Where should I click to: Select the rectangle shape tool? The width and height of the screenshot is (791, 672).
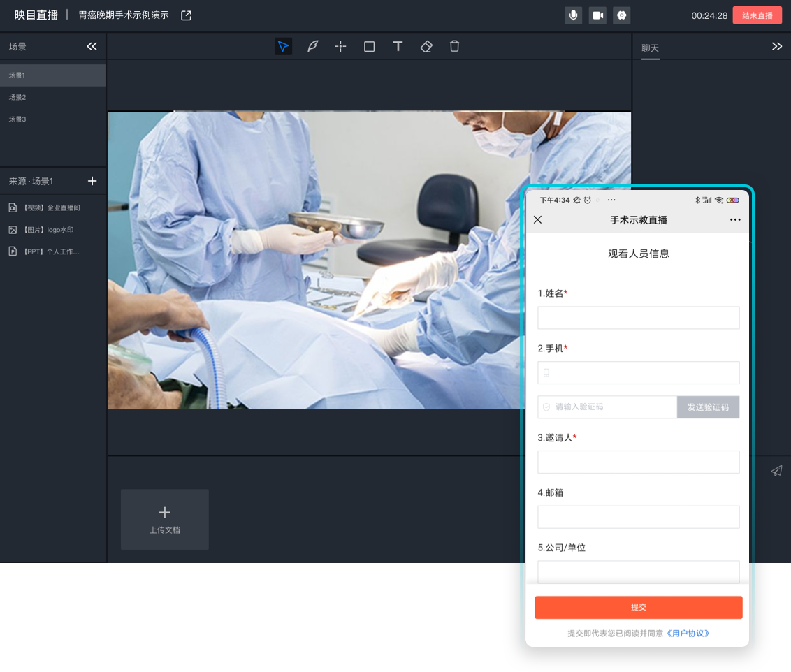point(369,47)
